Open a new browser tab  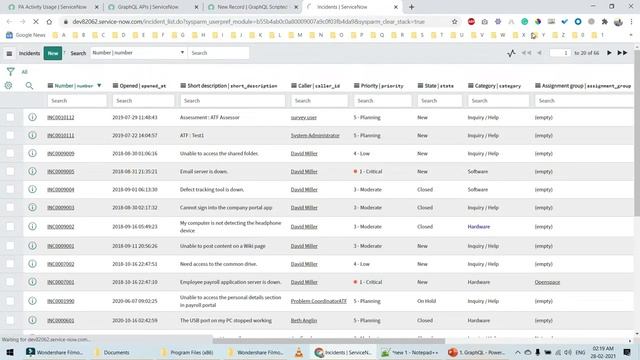[411, 7]
